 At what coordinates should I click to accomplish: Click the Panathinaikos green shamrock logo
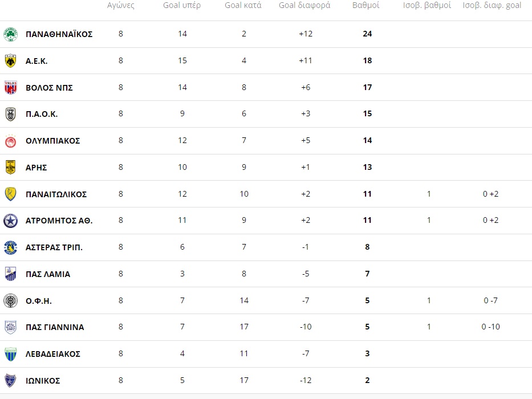[x=10, y=34]
